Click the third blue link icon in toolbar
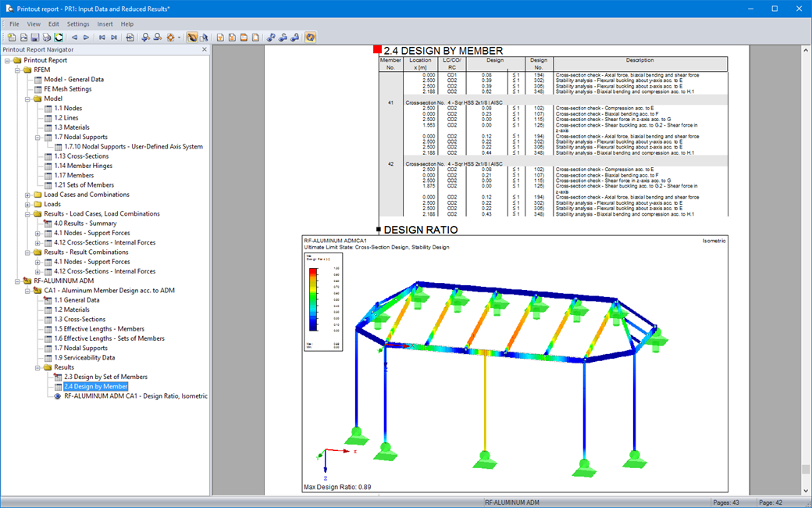812x508 pixels. click(294, 38)
